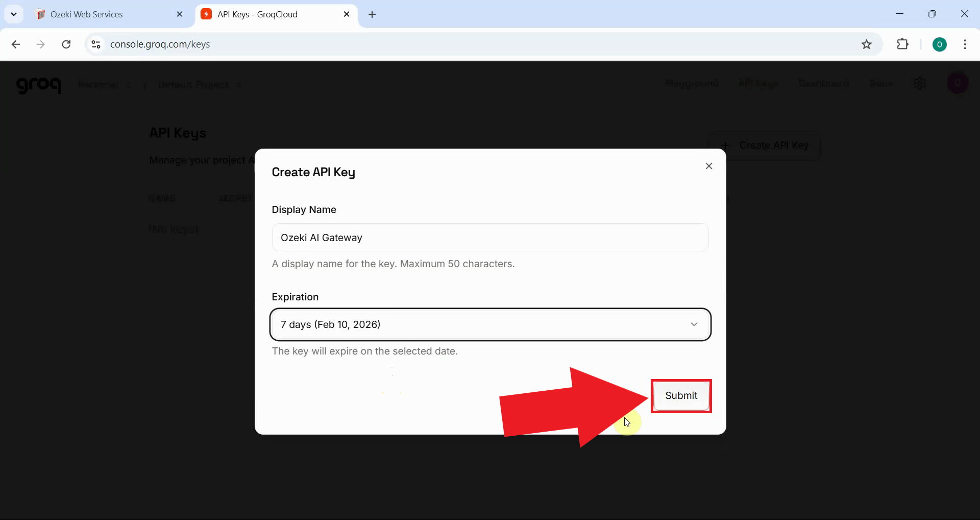Open the groq logo homepage
This screenshot has height=520, width=980.
coord(39,85)
